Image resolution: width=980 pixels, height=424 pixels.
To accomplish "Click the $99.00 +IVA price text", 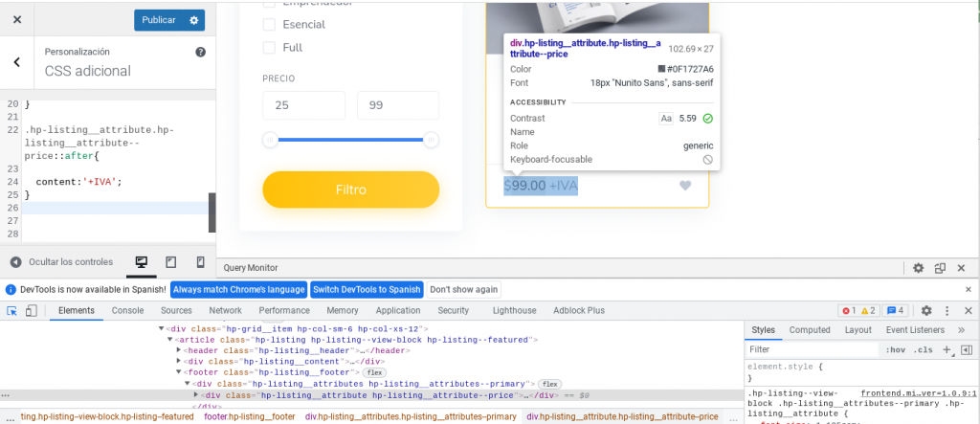I will [542, 185].
